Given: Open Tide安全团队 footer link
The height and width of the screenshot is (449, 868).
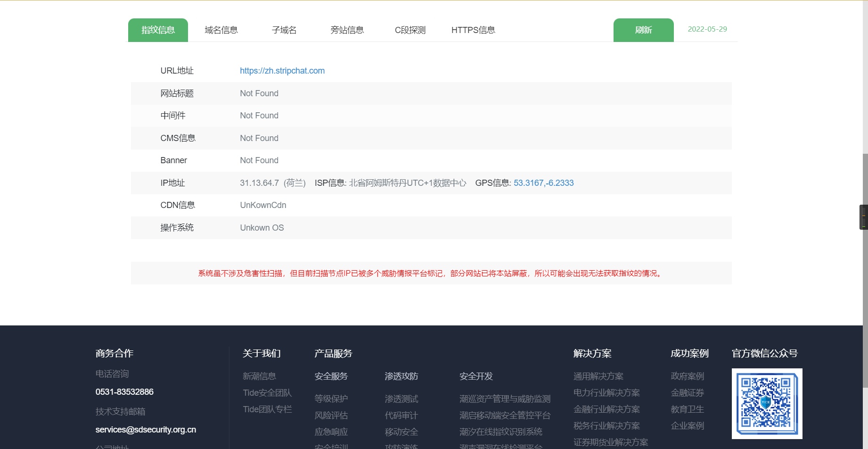Looking at the screenshot, I should point(267,393).
